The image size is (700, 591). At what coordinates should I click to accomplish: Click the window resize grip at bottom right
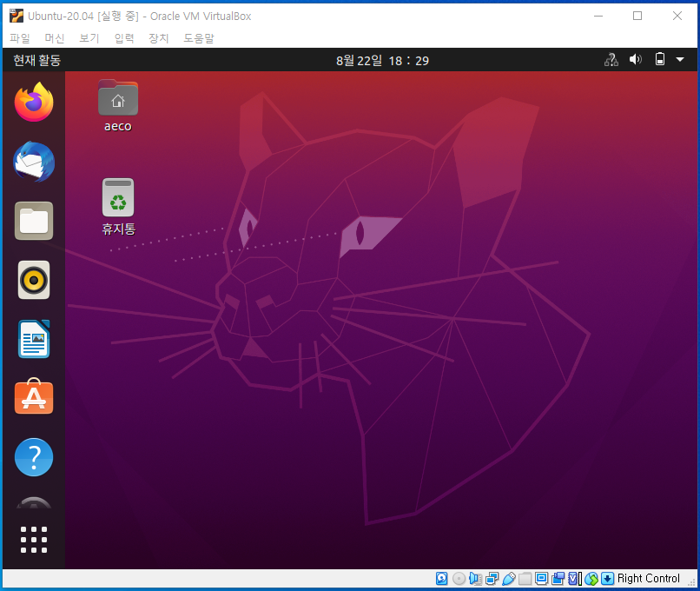pyautogui.click(x=691, y=582)
